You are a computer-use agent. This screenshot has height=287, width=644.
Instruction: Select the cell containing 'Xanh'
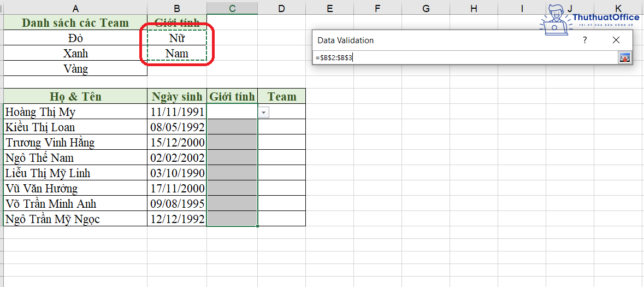(x=75, y=53)
